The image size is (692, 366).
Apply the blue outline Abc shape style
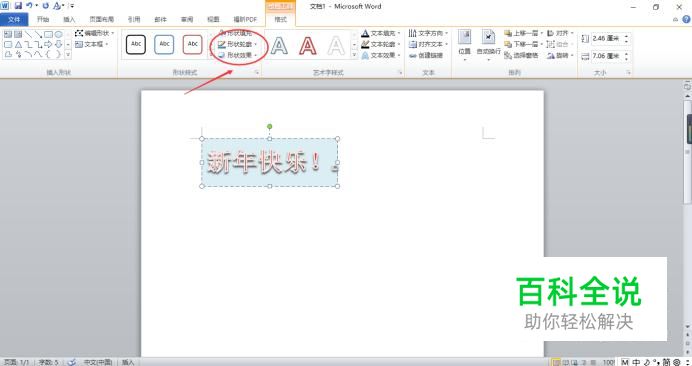pyautogui.click(x=164, y=45)
